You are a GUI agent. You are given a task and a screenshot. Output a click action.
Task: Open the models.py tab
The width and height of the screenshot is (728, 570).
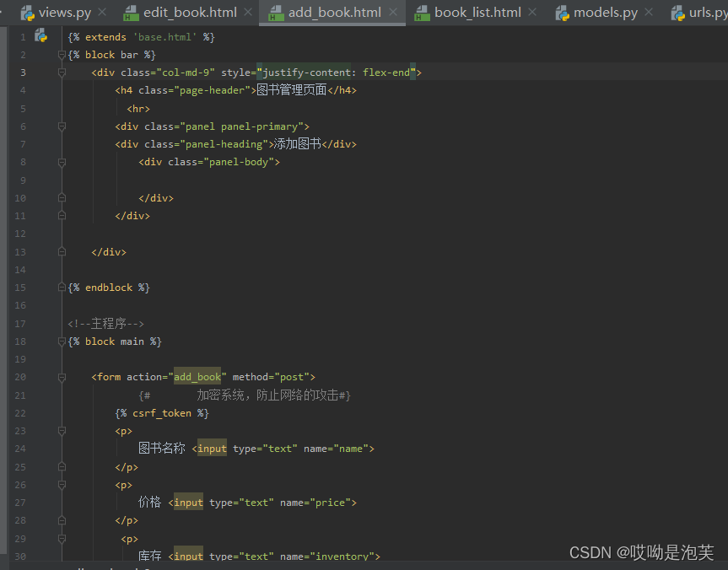(605, 13)
